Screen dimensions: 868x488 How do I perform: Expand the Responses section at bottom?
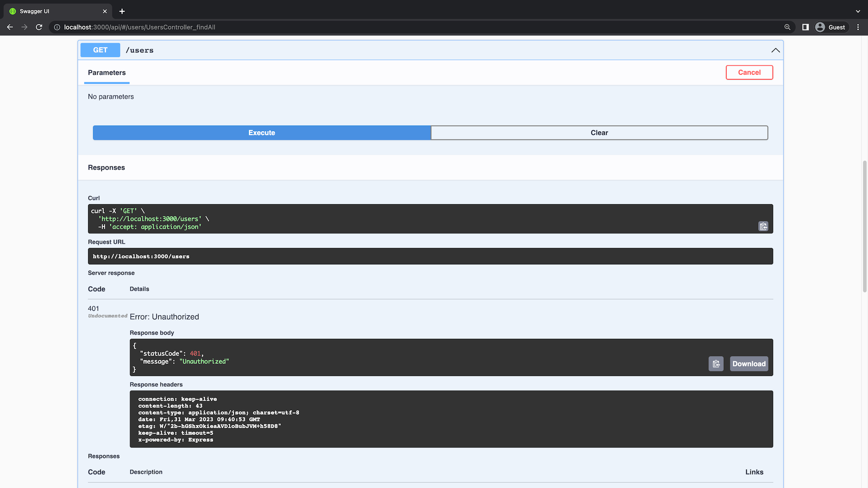104,456
